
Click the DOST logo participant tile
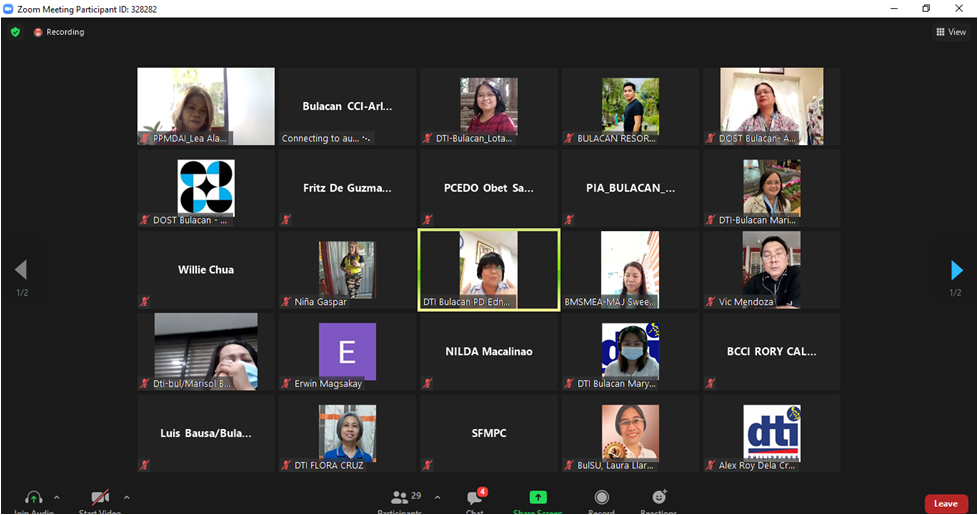click(206, 188)
